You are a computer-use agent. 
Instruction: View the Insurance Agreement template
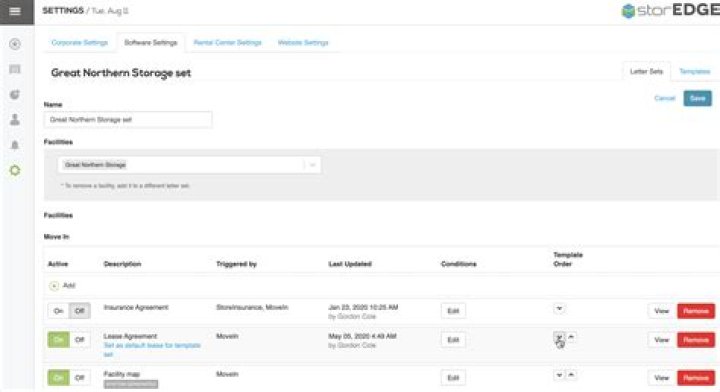click(x=661, y=311)
